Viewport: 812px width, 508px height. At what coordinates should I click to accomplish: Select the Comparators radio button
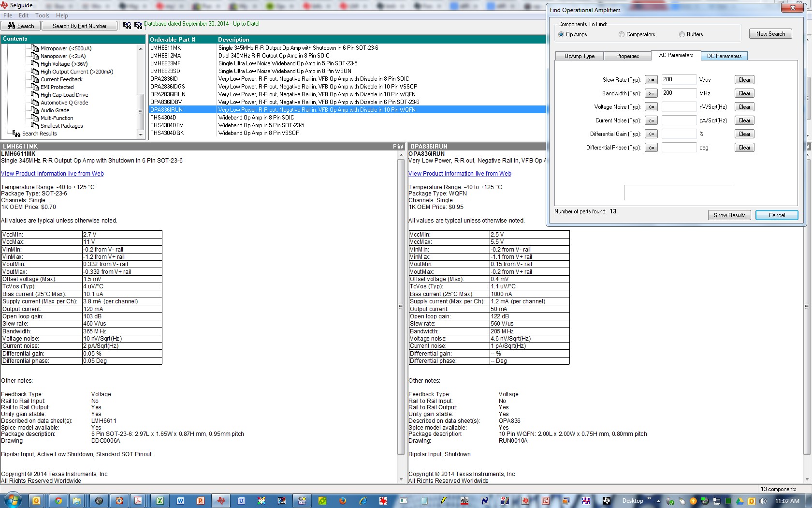coord(622,34)
